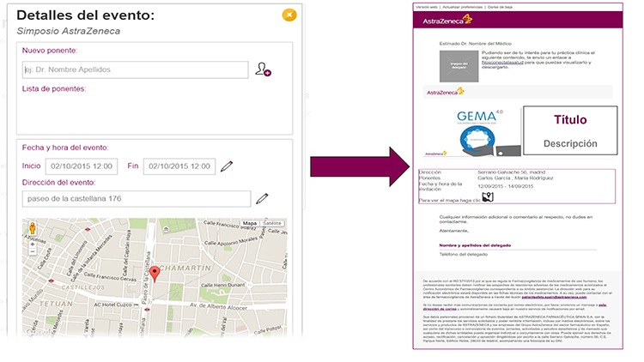
Task: Switch map to Mapa view
Action: point(249,223)
